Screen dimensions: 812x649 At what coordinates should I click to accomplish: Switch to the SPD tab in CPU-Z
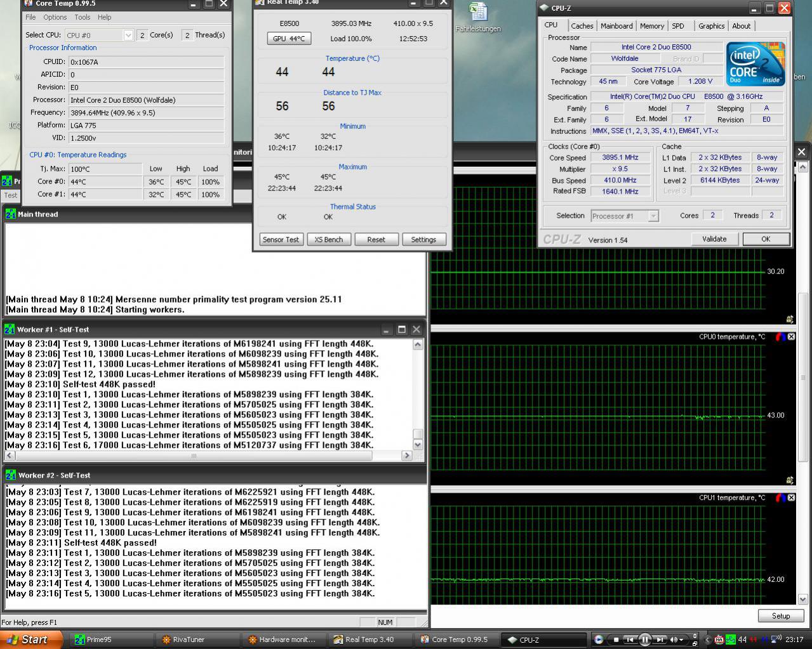678,26
